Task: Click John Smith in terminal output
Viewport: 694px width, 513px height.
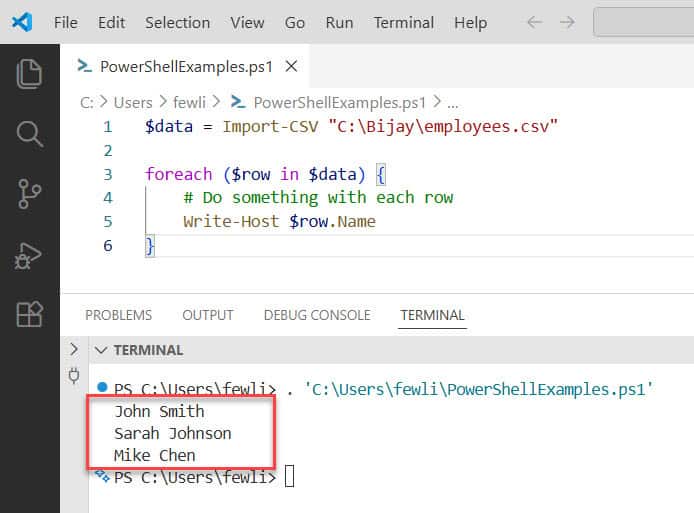Action: coord(159,412)
